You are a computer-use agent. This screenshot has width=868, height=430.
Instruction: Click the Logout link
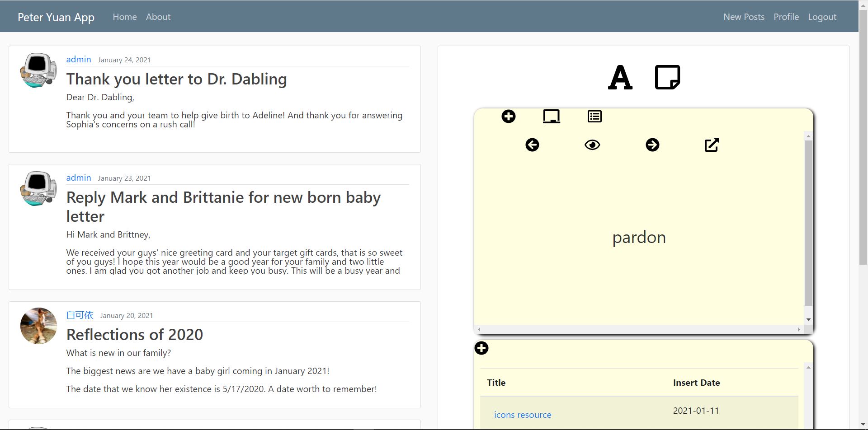pyautogui.click(x=822, y=17)
